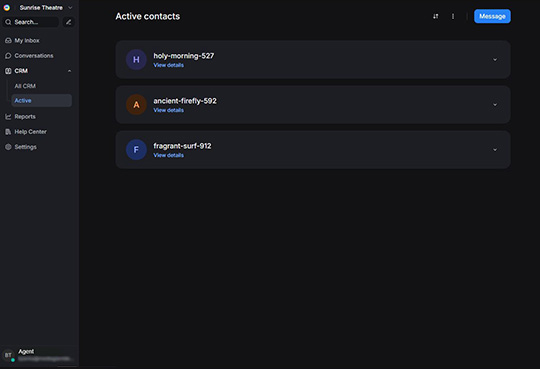Open Help Center in the sidebar
Viewport: 540px width, 369px height.
click(30, 132)
